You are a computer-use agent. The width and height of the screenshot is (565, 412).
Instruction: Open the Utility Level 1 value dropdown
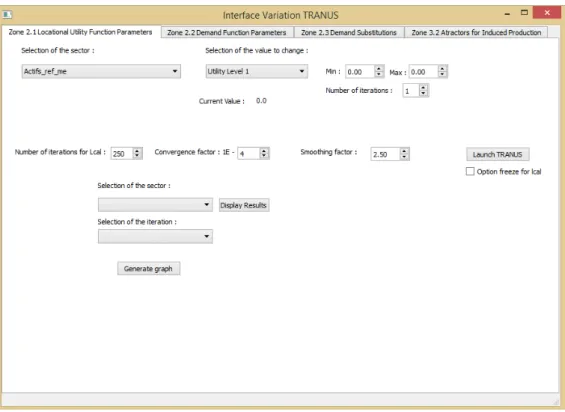(x=257, y=71)
